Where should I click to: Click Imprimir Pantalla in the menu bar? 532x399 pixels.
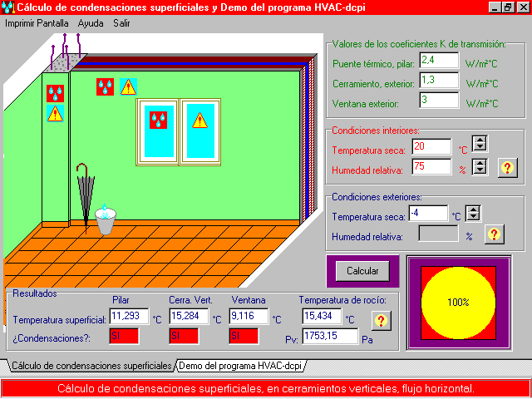pos(37,23)
